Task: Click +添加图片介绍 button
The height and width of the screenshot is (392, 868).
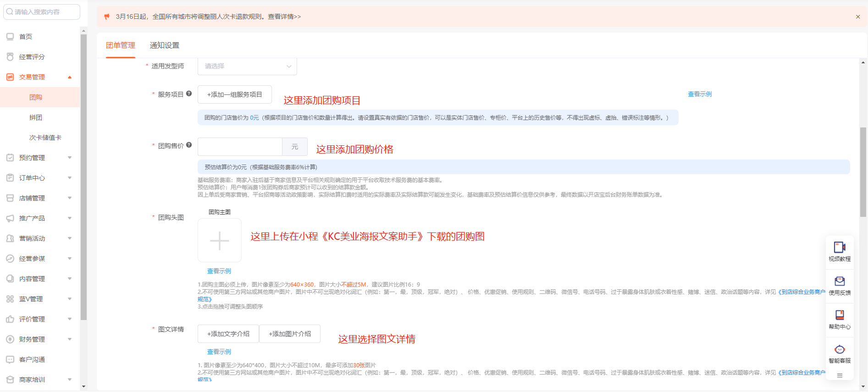Action: (290, 334)
